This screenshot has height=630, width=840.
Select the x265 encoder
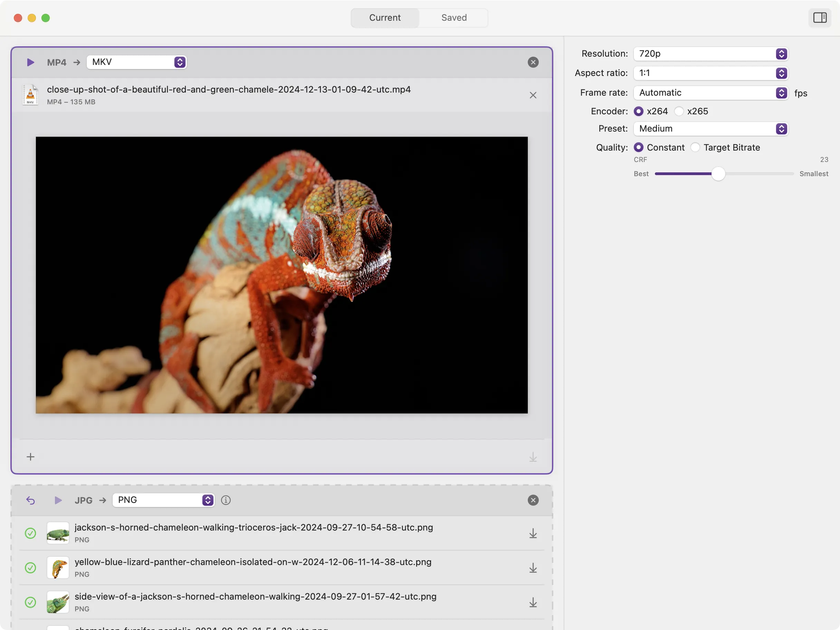(679, 111)
